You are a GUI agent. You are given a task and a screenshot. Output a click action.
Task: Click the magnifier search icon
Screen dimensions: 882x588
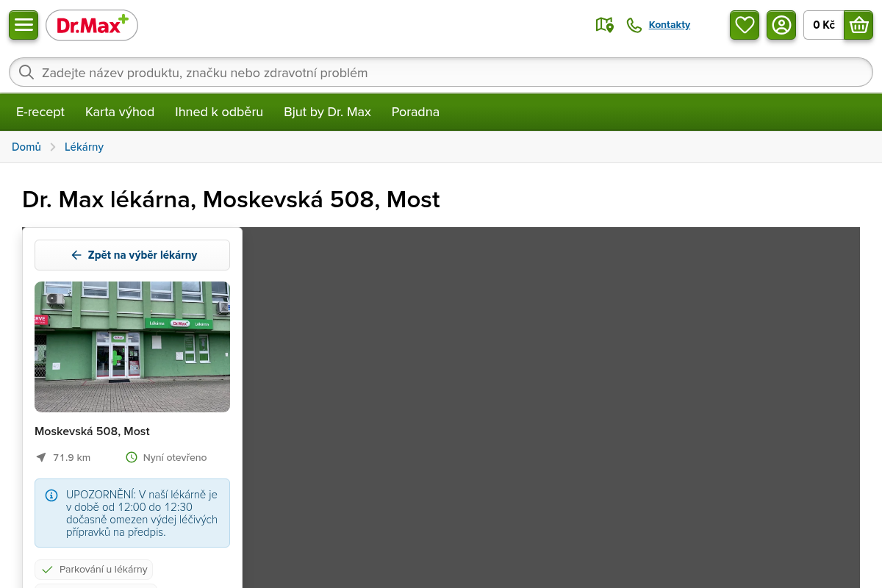pos(26,72)
